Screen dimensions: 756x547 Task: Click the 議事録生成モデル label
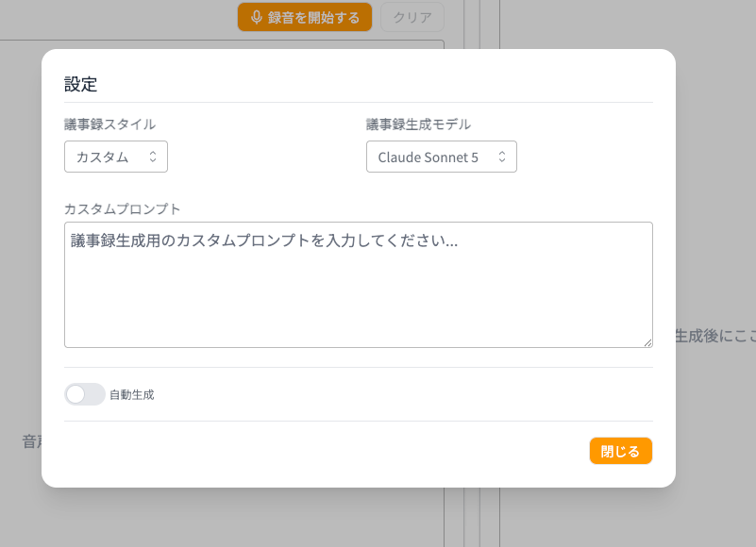(418, 124)
